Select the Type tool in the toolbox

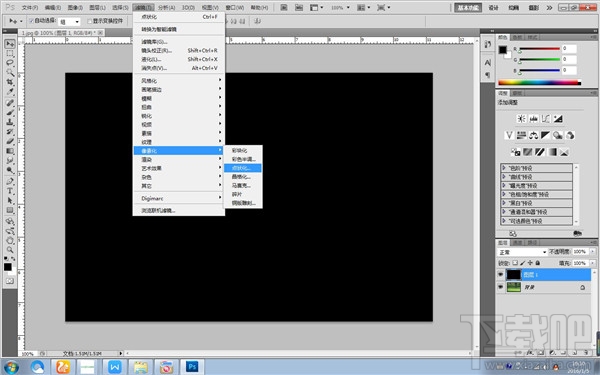[10, 191]
